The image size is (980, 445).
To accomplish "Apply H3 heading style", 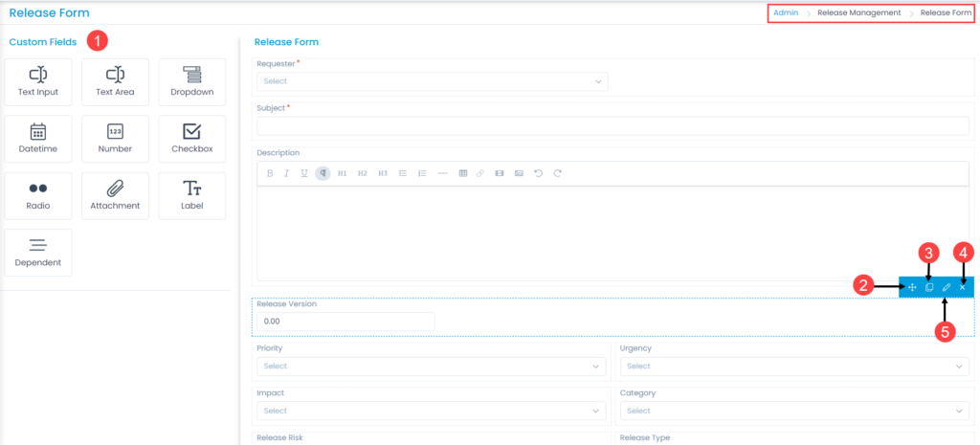I will 383,173.
